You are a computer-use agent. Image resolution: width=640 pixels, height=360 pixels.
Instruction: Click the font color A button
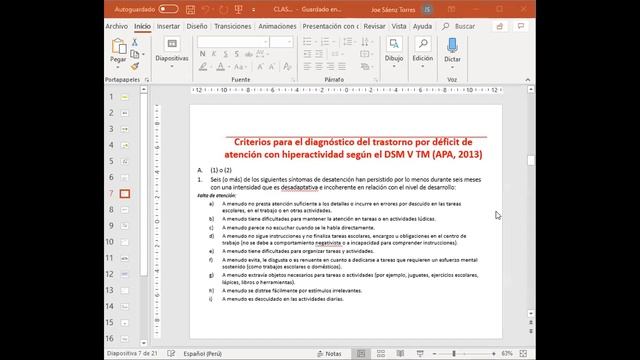click(x=221, y=67)
